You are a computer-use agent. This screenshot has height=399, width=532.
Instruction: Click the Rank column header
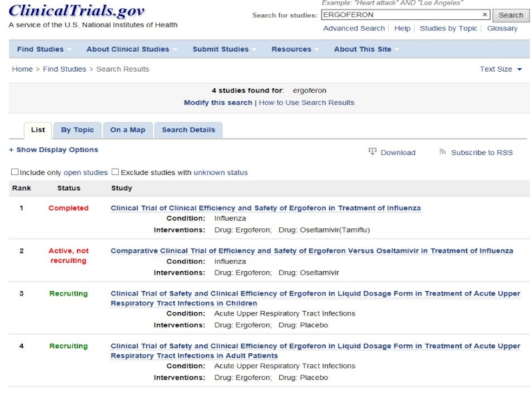(x=21, y=188)
